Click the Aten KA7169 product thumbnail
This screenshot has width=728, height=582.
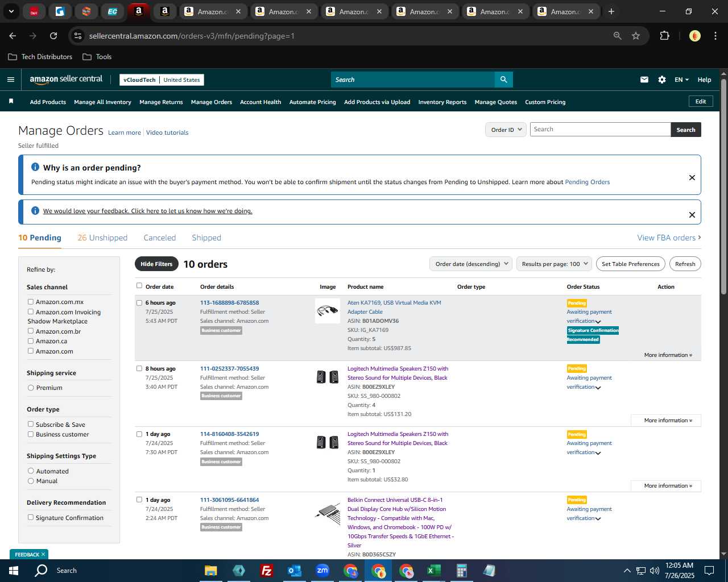pos(328,311)
